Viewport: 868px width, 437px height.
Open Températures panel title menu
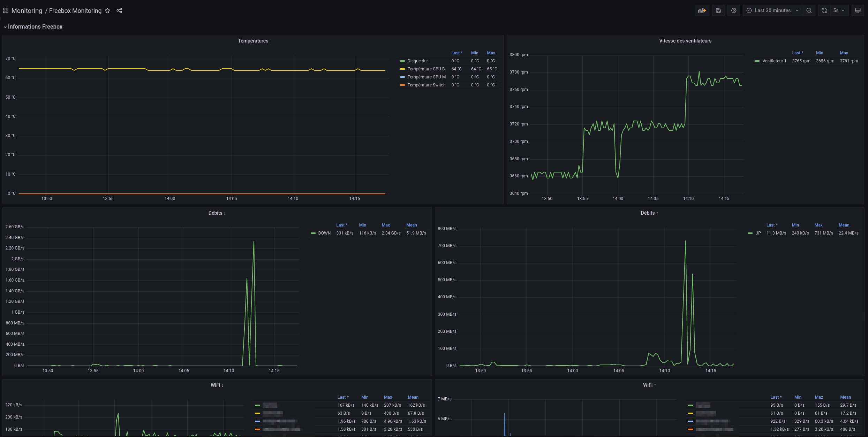click(253, 41)
